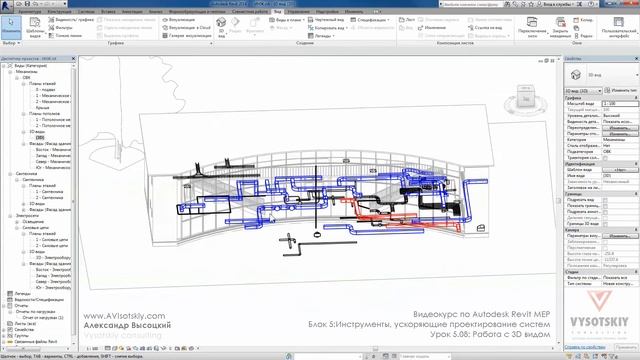
Task: Click the Масштаб вида 1:100 field
Action: 620,104
